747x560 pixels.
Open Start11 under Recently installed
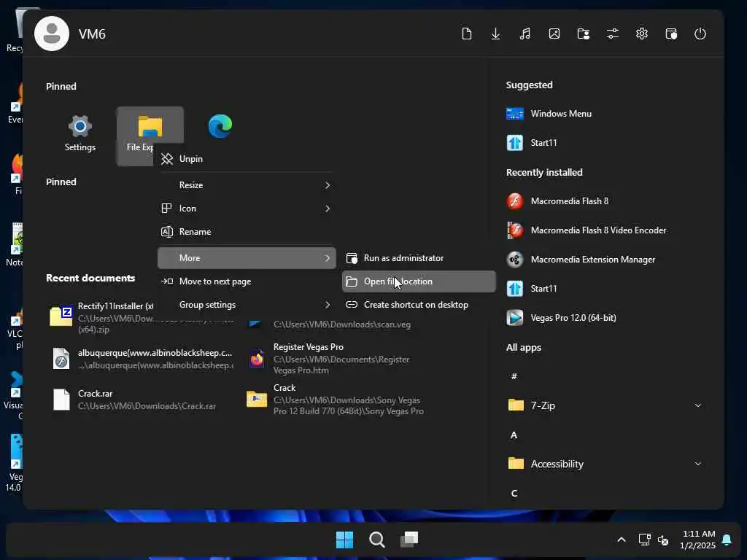[x=532, y=289]
